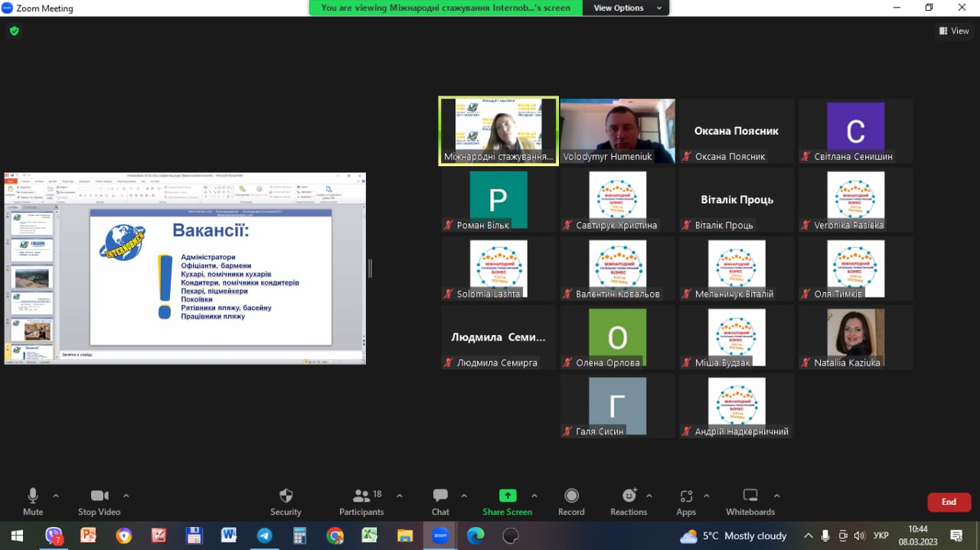Expand audio options arrow beside Mute
The height and width of the screenshot is (550, 980).
[56, 496]
